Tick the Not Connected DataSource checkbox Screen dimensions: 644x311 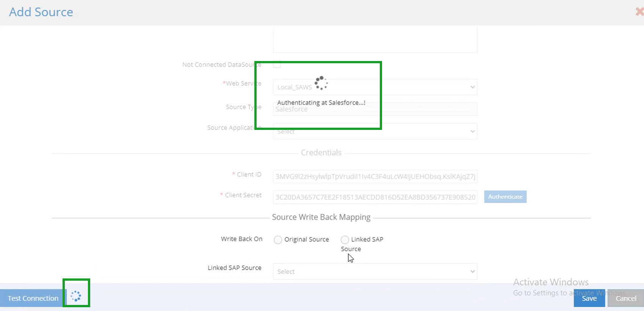click(x=277, y=64)
